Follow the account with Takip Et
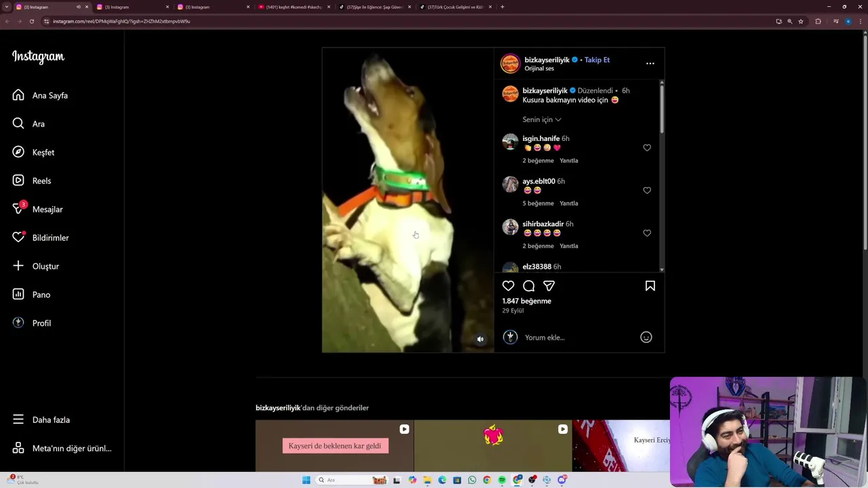Viewport: 868px width, 488px height. click(597, 60)
